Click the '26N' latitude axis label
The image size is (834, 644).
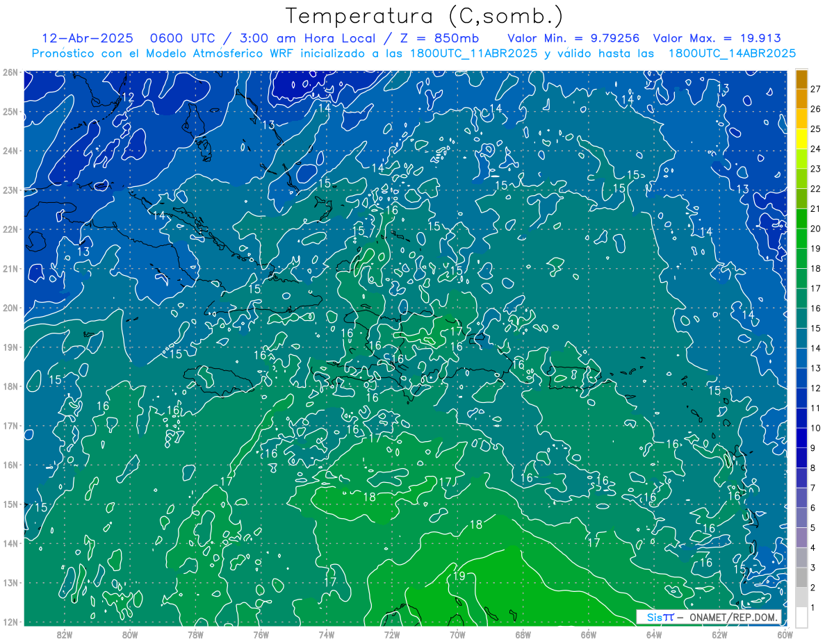[x=10, y=72]
